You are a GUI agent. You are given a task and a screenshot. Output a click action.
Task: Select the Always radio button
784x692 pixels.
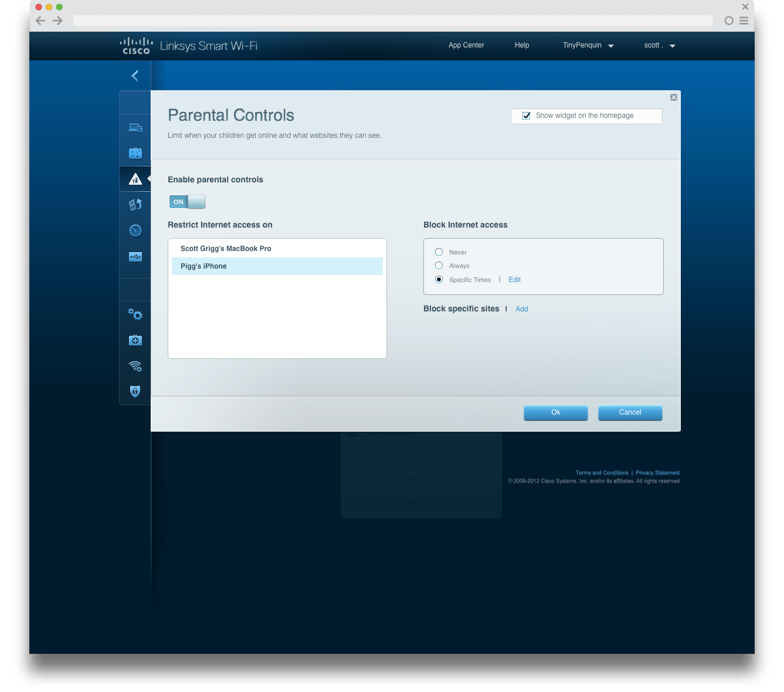click(439, 265)
